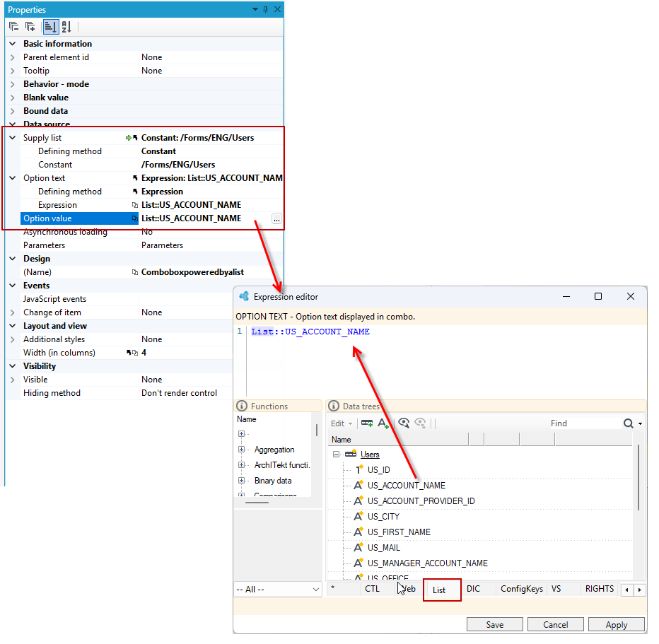Click the add attribute icon in Data trees toolbar
Viewport: 659px width, 644px height.
pyautogui.click(x=383, y=423)
